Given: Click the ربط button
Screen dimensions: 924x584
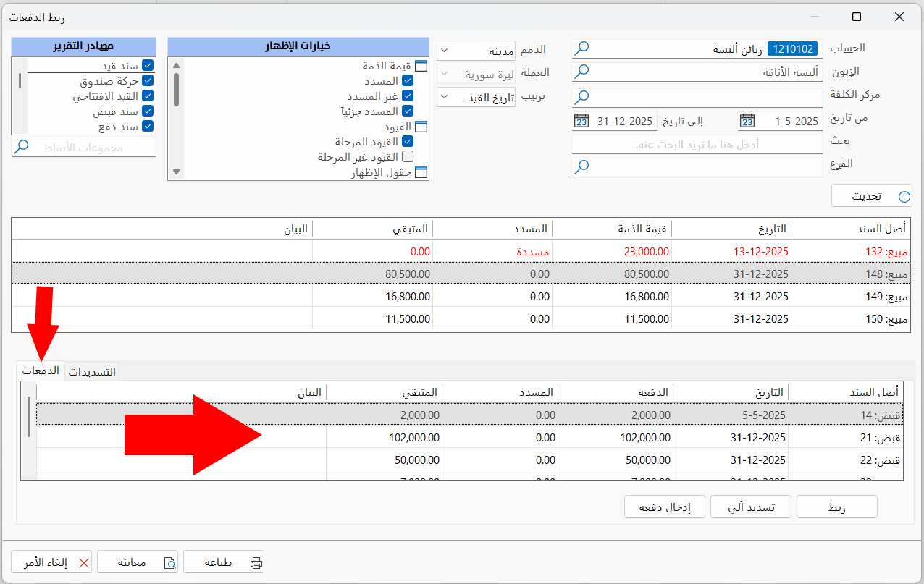Looking at the screenshot, I should pyautogui.click(x=836, y=507).
